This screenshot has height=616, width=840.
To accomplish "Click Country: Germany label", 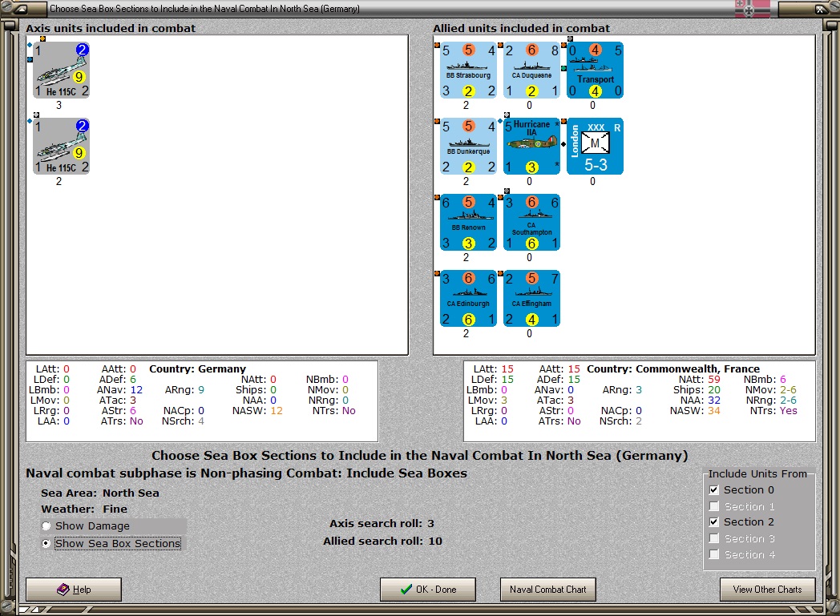I will click(198, 368).
